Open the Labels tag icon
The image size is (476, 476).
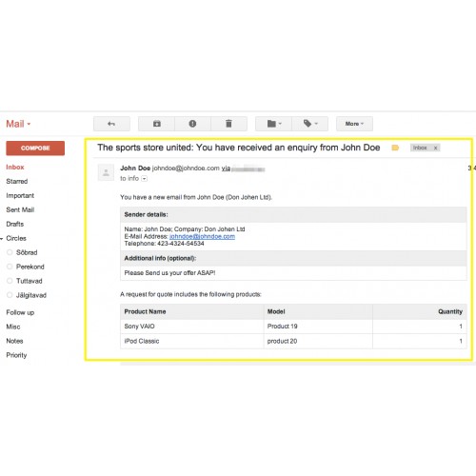pos(310,124)
